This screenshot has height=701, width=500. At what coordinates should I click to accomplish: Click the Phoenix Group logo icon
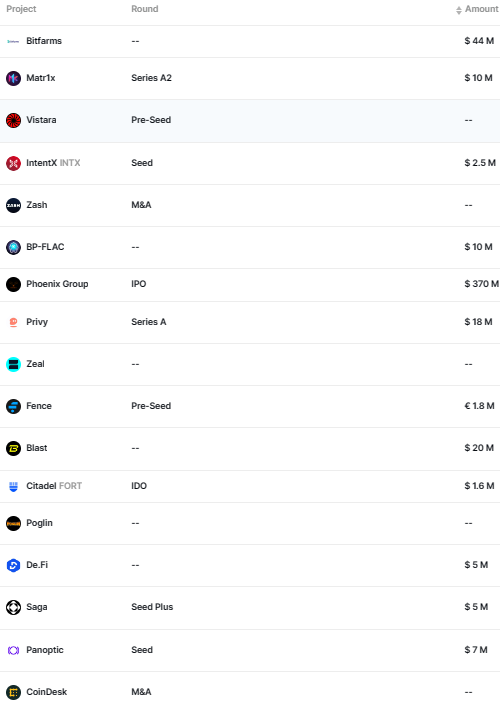pos(13,284)
